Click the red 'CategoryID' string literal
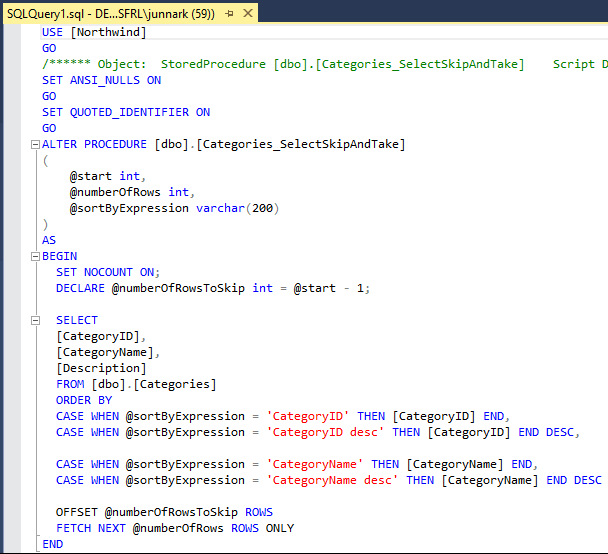 tap(308, 416)
